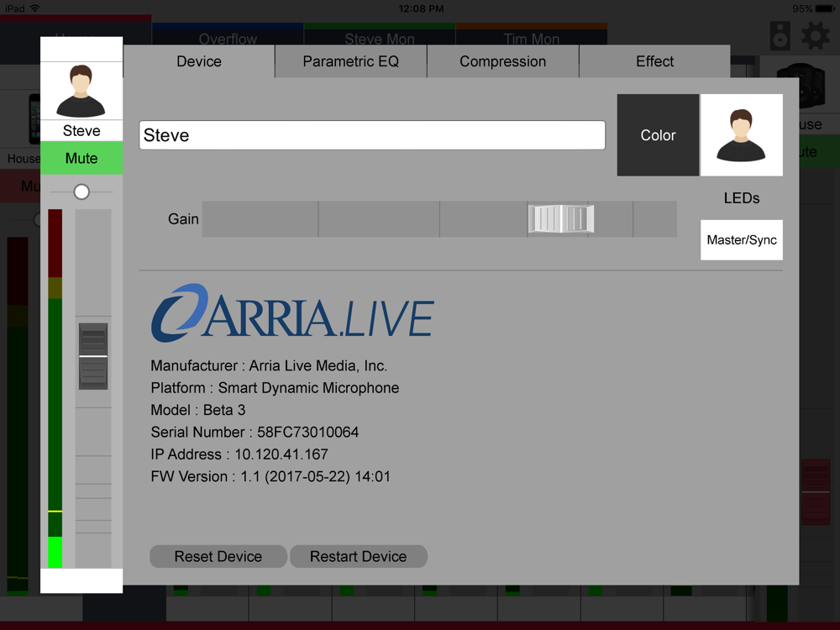Image resolution: width=840 pixels, height=630 pixels.
Task: Select the Device tab
Action: (x=199, y=61)
